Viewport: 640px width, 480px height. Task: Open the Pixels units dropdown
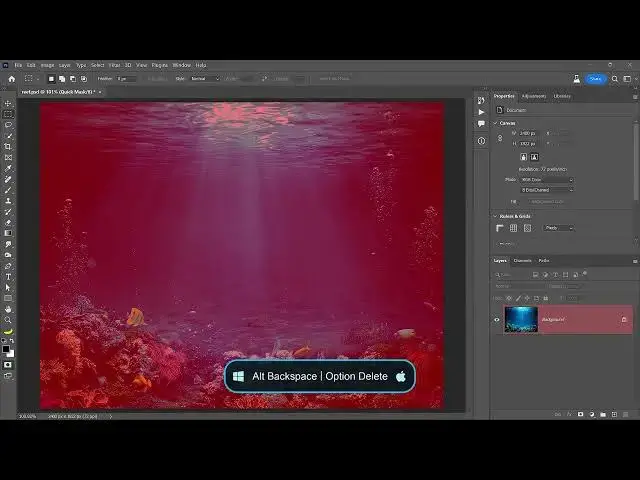(558, 228)
